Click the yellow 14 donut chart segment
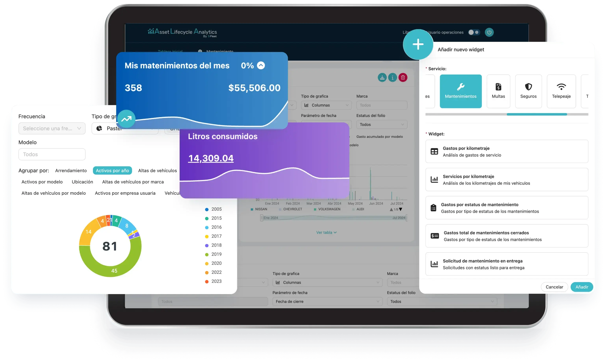Image resolution: width=606 pixels, height=364 pixels. point(89,232)
